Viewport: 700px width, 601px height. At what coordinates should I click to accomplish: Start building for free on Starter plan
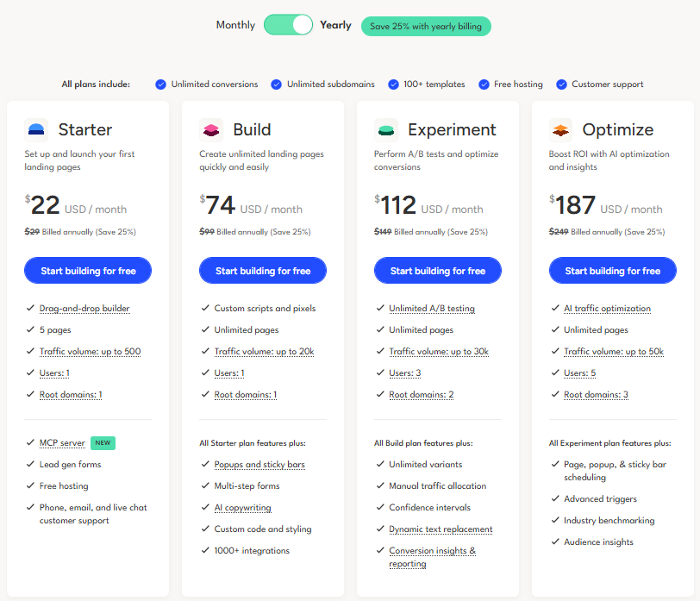(88, 271)
